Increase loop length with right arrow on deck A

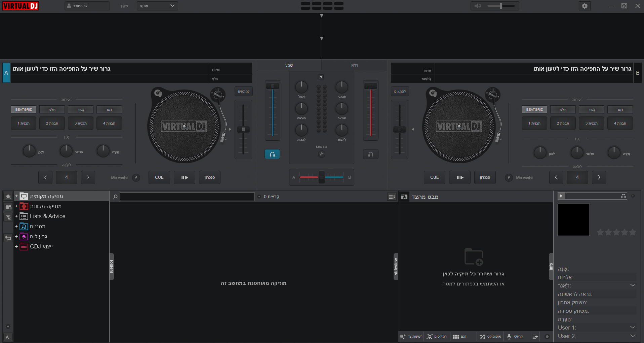(x=88, y=177)
